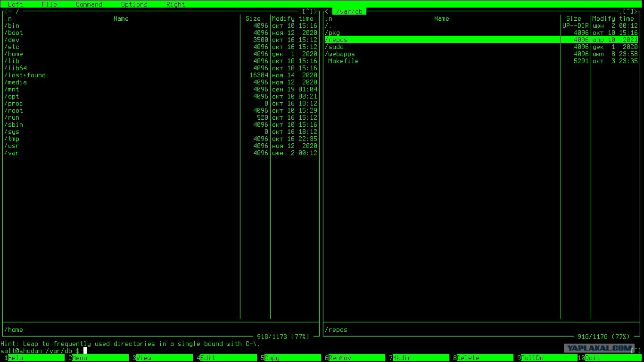Select the /etc directory row

tap(160, 47)
